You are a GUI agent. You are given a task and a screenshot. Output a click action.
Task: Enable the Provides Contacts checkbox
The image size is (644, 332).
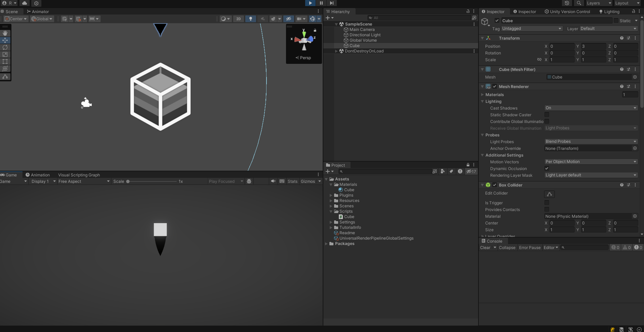point(547,209)
